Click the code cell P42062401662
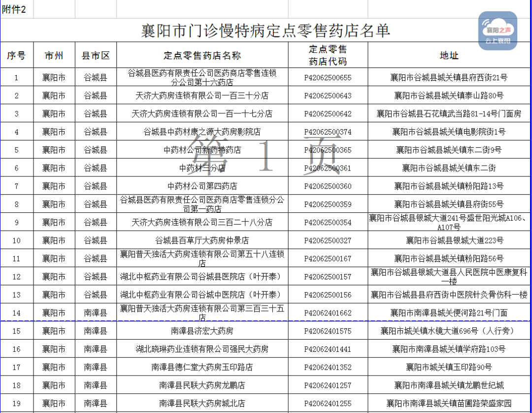Viewport: 532px width, 413px height. click(x=328, y=313)
